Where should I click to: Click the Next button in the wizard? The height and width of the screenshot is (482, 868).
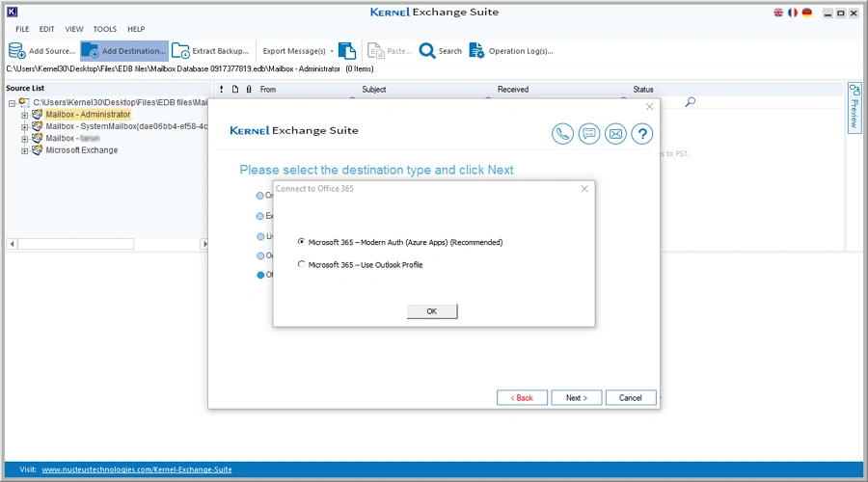(x=577, y=398)
